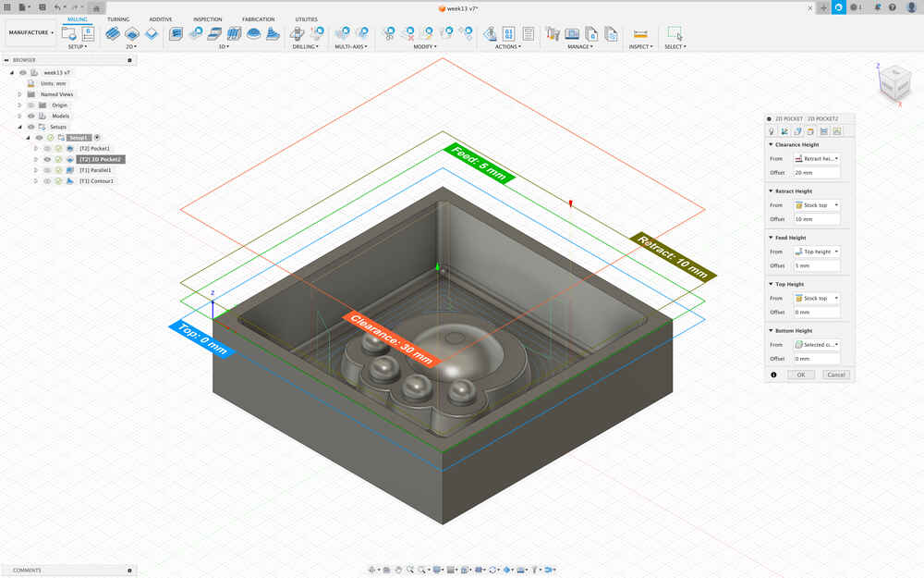Select the 2D Adaptive Clearing tool
The height and width of the screenshot is (578, 924).
point(113,33)
